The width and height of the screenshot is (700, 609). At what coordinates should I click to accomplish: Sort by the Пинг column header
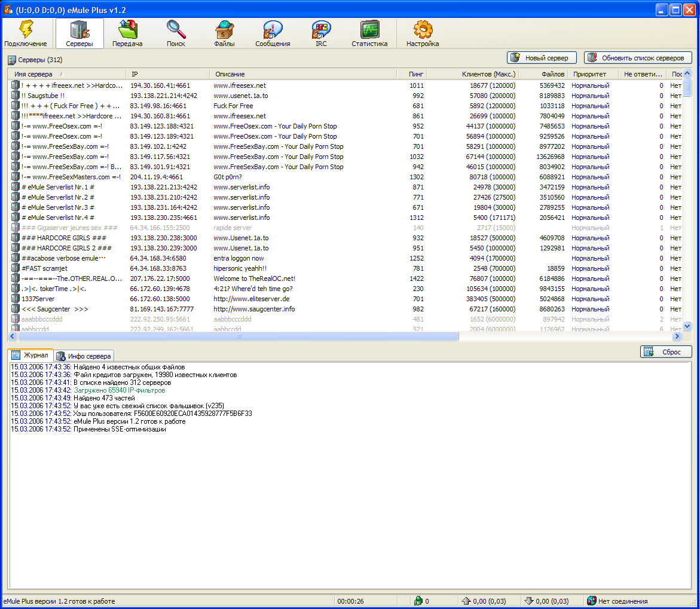(412, 74)
